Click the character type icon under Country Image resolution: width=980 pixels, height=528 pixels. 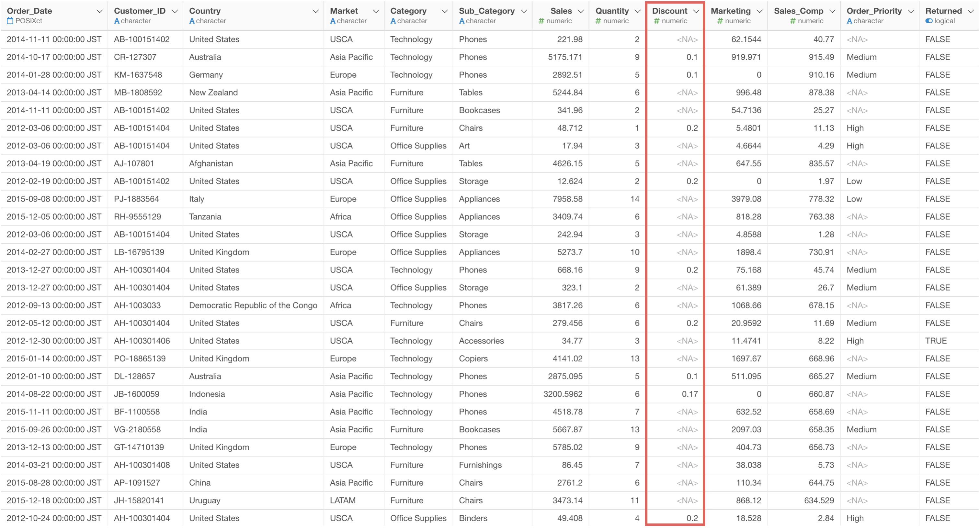(192, 21)
